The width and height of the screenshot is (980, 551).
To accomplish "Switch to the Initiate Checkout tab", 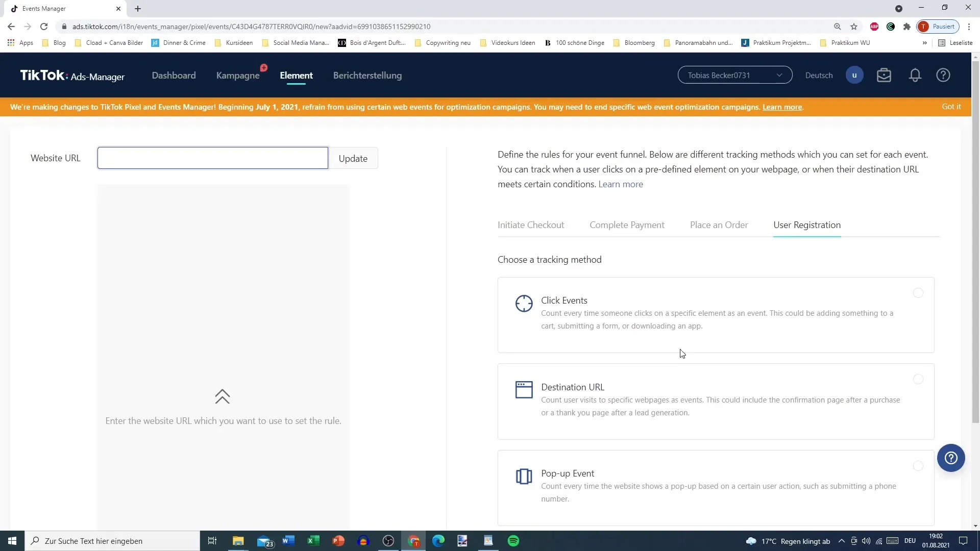I will point(530,225).
